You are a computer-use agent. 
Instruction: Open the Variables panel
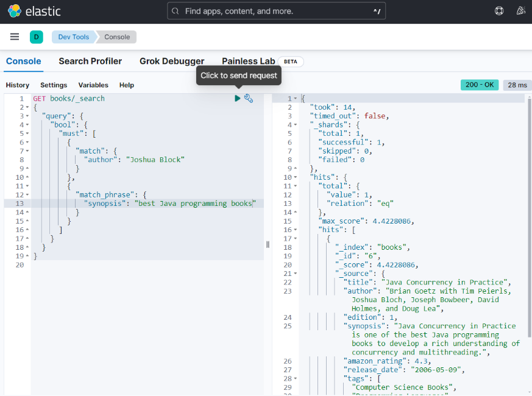93,85
